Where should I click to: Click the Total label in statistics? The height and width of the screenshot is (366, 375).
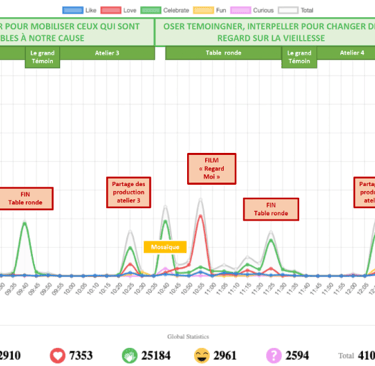tap(346, 356)
